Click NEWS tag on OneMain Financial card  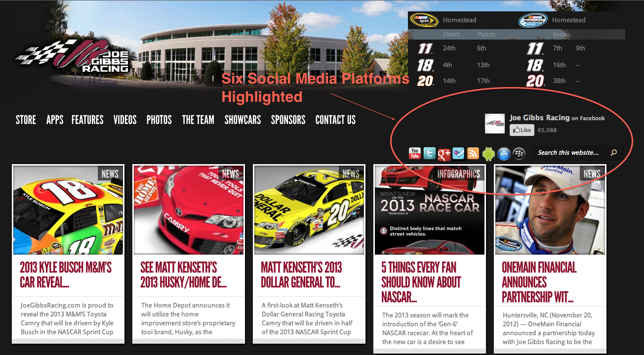pyautogui.click(x=592, y=174)
